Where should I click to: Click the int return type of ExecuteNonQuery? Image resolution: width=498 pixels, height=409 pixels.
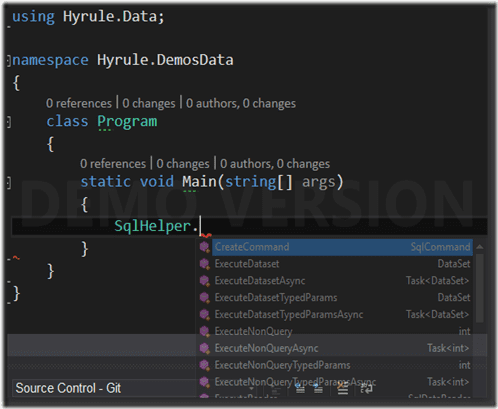pyautogui.click(x=464, y=332)
